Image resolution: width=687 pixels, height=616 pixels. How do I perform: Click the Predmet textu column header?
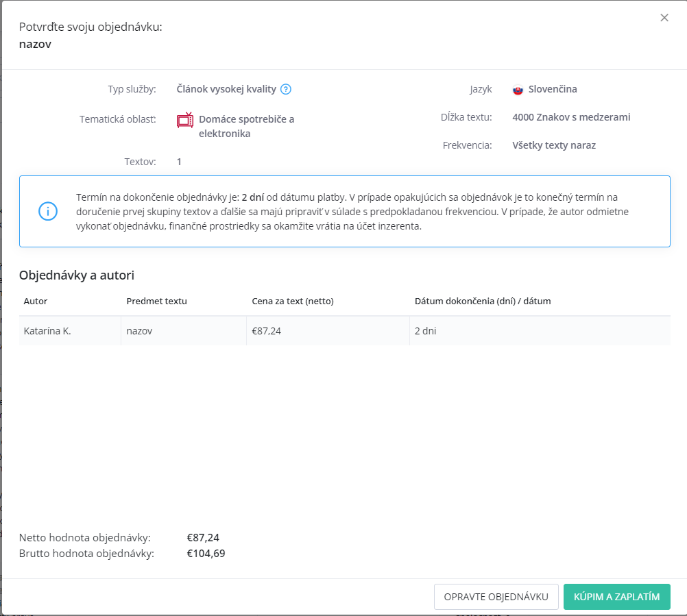coord(156,301)
